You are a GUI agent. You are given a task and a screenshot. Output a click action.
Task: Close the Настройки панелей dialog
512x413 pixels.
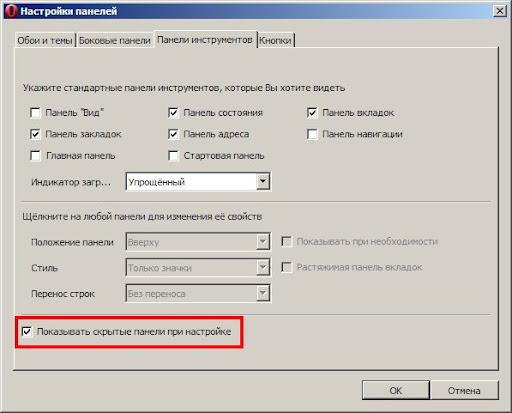[499, 11]
